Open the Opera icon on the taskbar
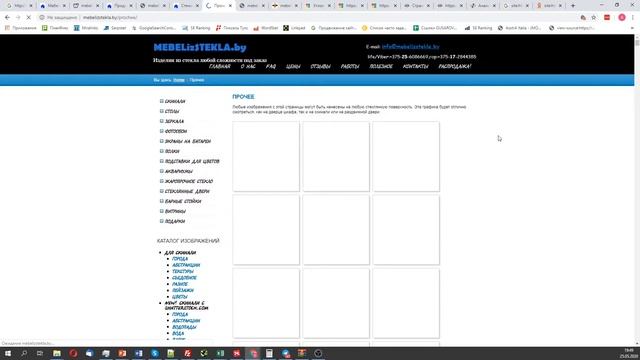 [x=73, y=353]
